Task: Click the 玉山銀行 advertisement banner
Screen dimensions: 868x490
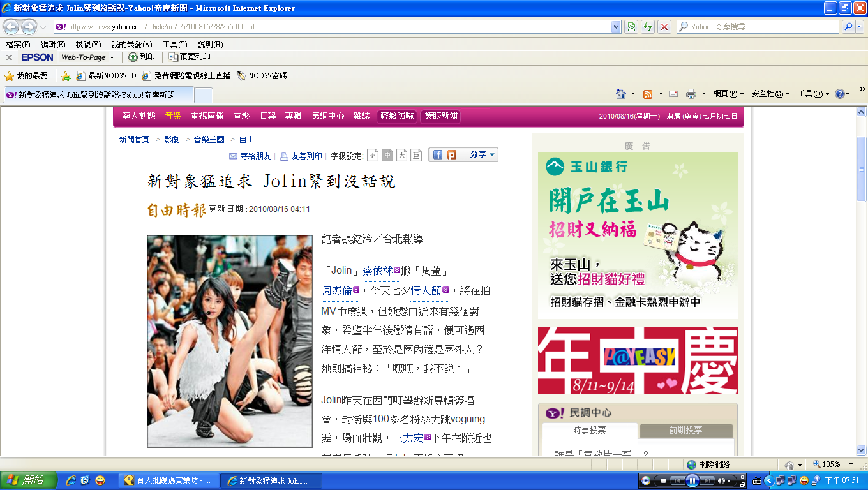Action: 638,235
